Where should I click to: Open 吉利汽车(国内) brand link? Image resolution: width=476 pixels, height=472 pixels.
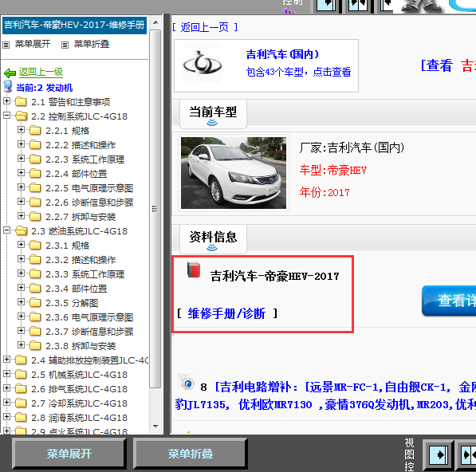[282, 54]
